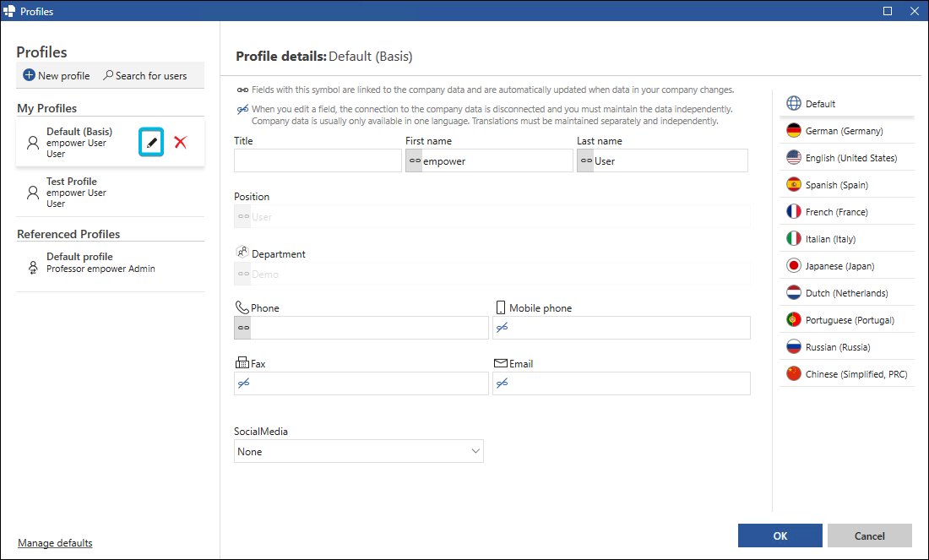Viewport: 929px width, 560px height.
Task: Click Search for users text
Action: (x=151, y=76)
